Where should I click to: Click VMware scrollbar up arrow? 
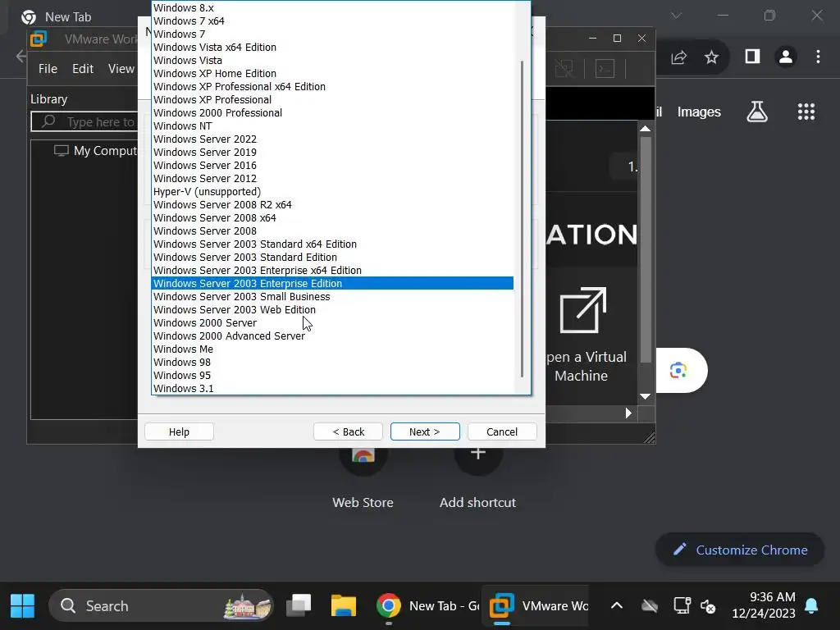coord(646,129)
